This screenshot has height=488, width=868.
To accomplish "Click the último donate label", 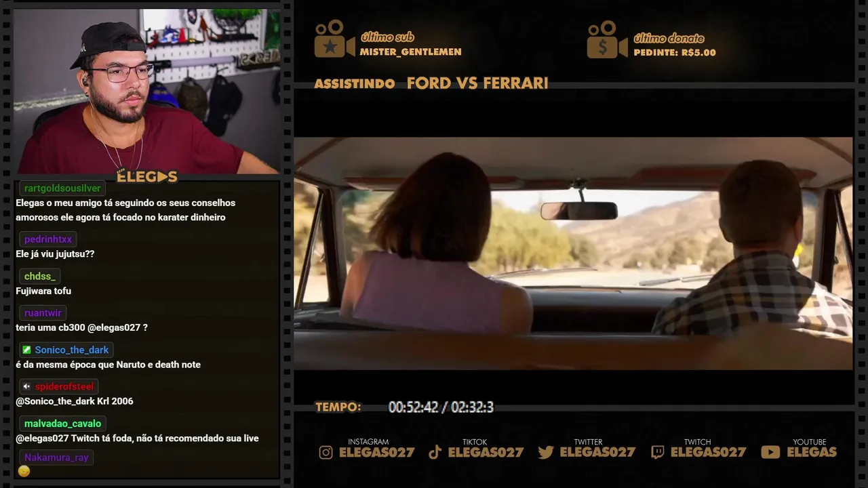I will pos(669,38).
